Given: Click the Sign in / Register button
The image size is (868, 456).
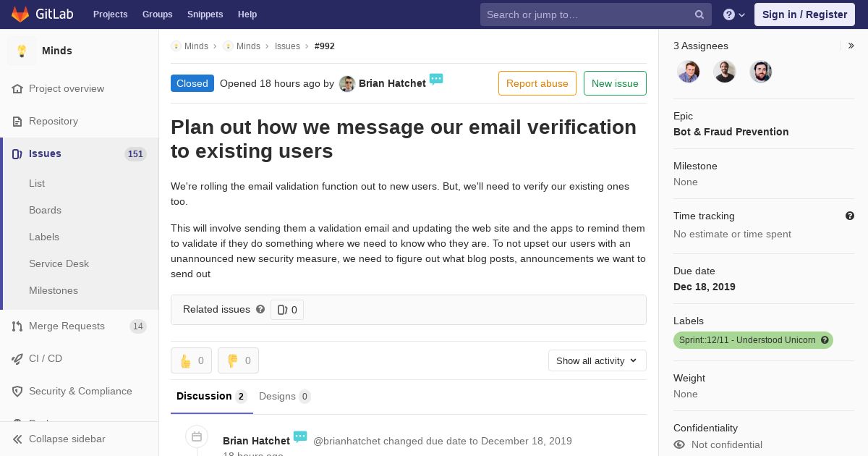Looking at the screenshot, I should click(x=804, y=14).
